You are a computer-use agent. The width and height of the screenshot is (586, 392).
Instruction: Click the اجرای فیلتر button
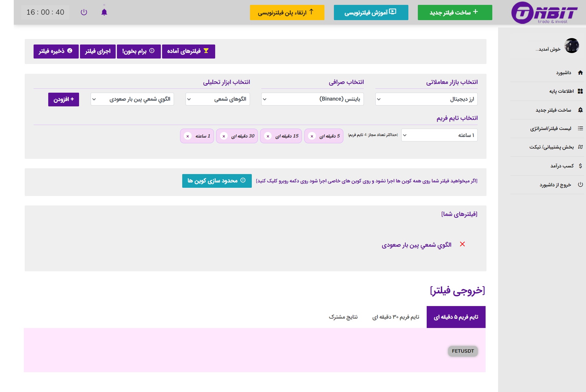[98, 51]
